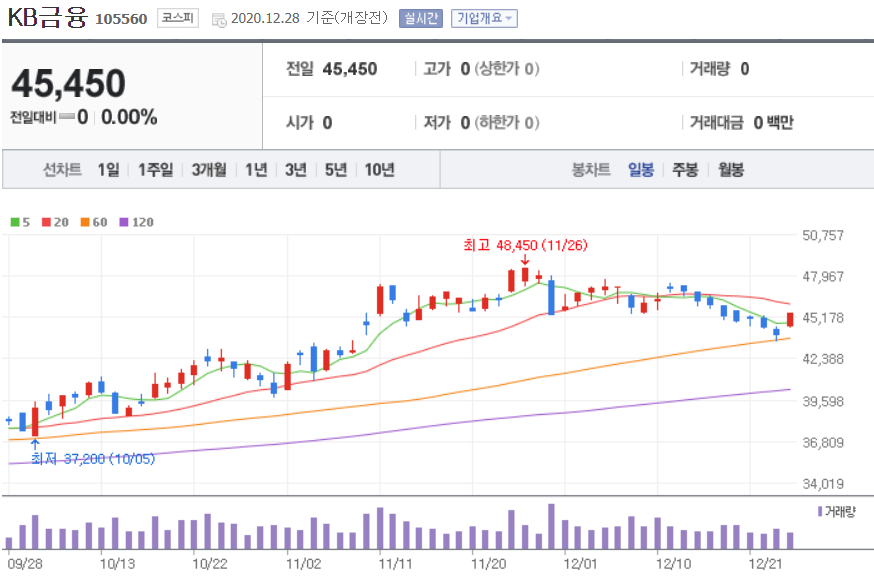Click the 최고 48,450 (11/26) high label

pos(525,245)
